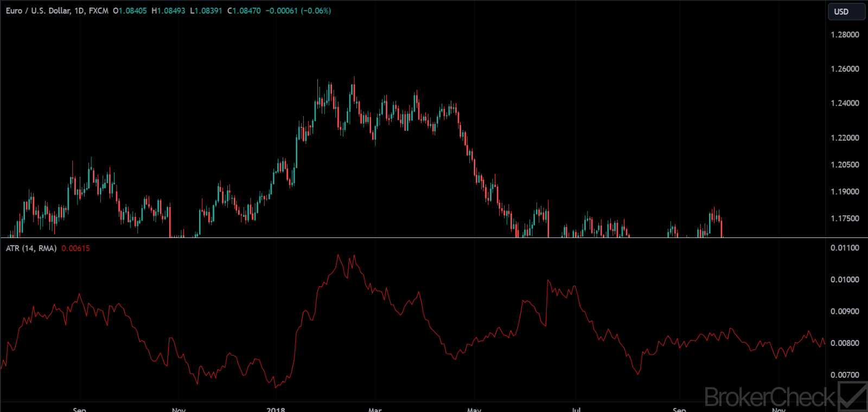868x412 pixels.
Task: Click the change value −0.00061 (−0.06%)
Action: [298, 11]
